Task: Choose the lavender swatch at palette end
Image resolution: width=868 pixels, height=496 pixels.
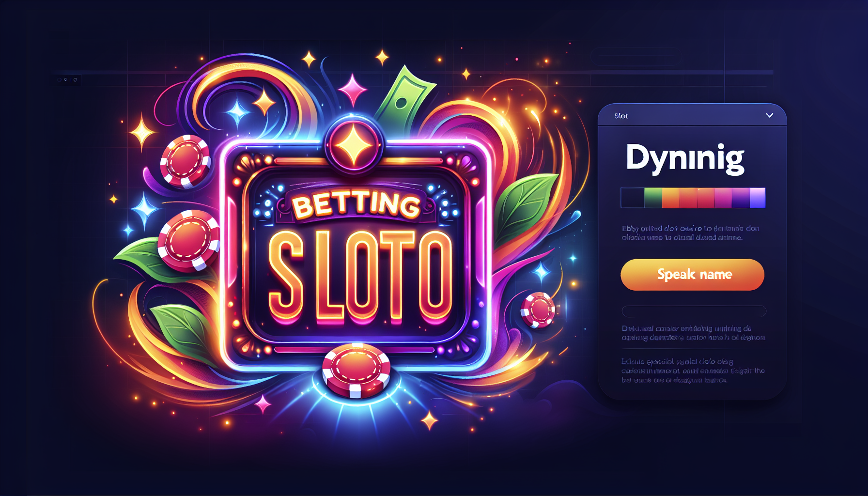Action: pos(758,198)
